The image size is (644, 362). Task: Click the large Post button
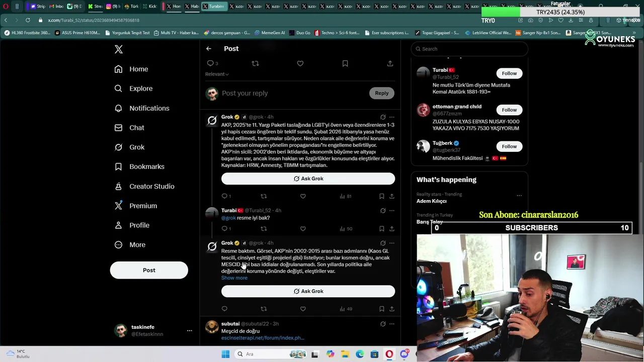tap(149, 270)
